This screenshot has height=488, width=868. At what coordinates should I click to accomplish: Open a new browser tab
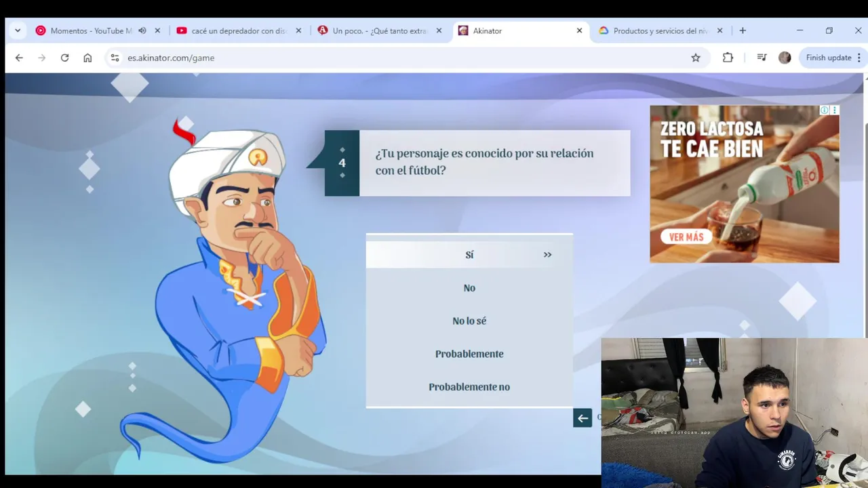(743, 30)
